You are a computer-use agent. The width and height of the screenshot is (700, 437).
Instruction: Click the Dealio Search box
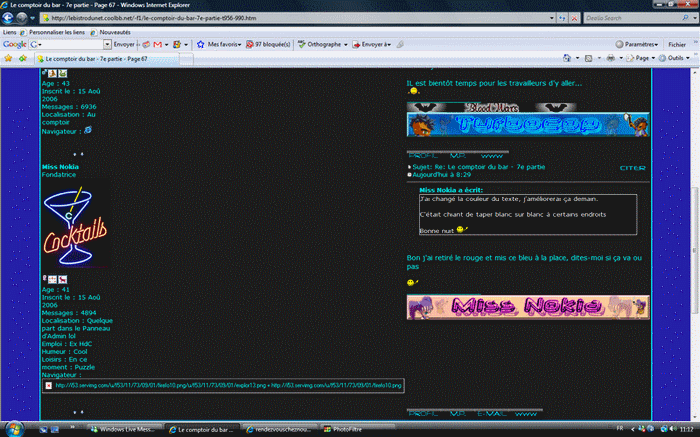[x=633, y=18]
